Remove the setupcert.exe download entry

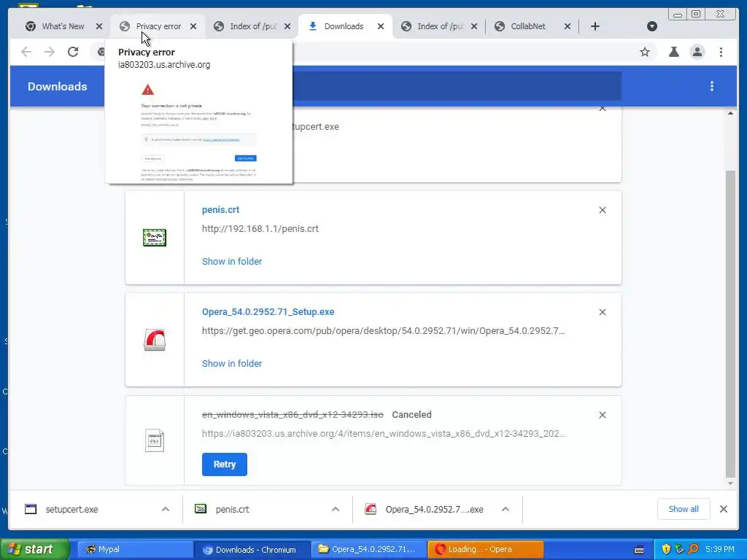click(x=602, y=109)
